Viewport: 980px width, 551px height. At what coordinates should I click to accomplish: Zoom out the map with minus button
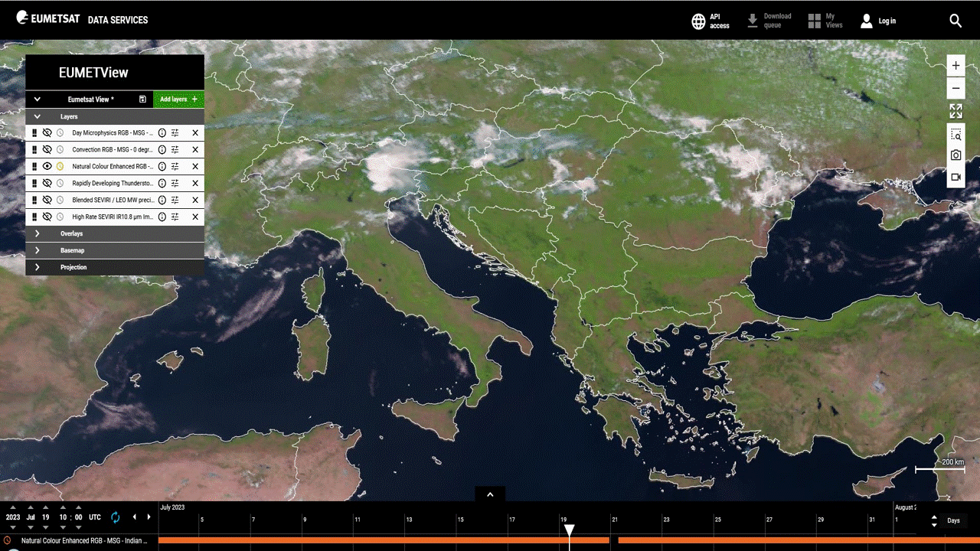(x=955, y=88)
